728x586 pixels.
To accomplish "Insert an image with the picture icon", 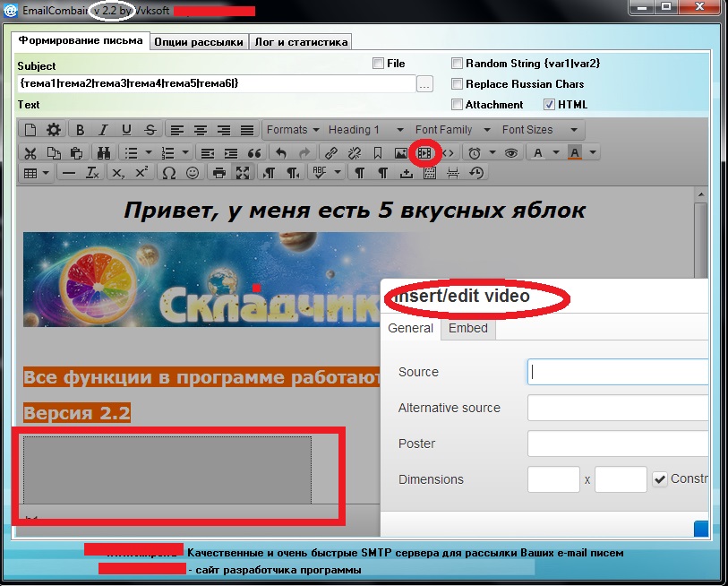I will click(x=400, y=152).
